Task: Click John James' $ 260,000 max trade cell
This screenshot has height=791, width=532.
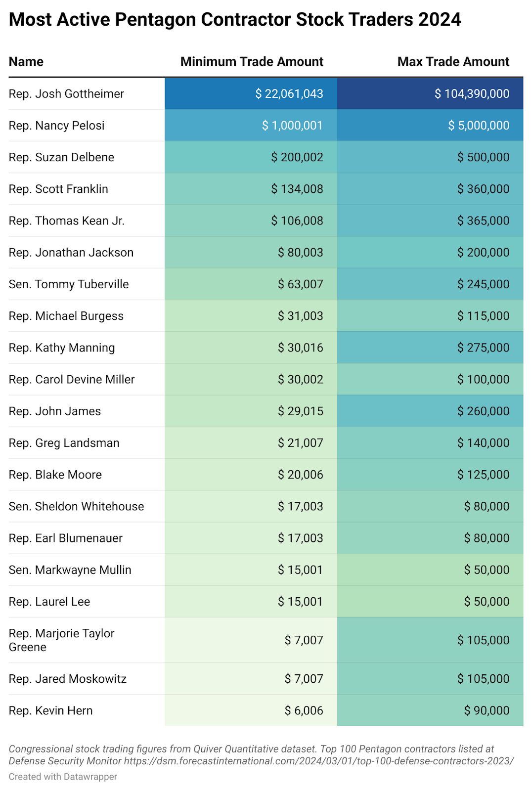Action: (483, 411)
